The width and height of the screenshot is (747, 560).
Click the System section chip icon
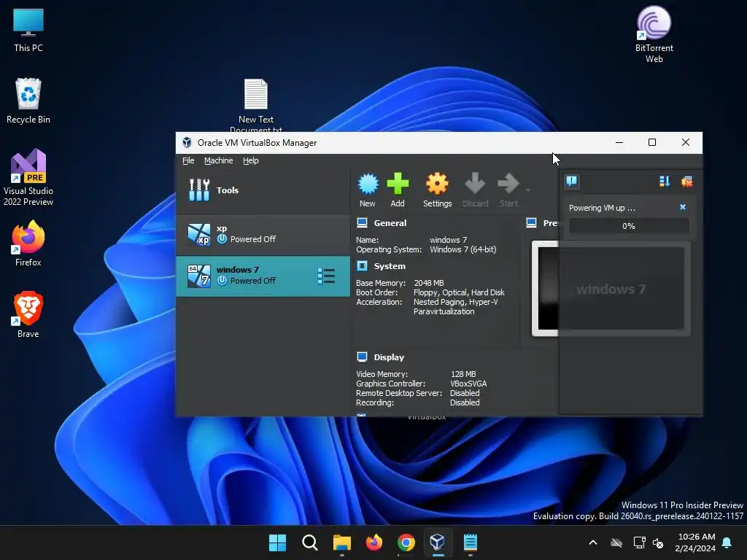pyautogui.click(x=362, y=265)
